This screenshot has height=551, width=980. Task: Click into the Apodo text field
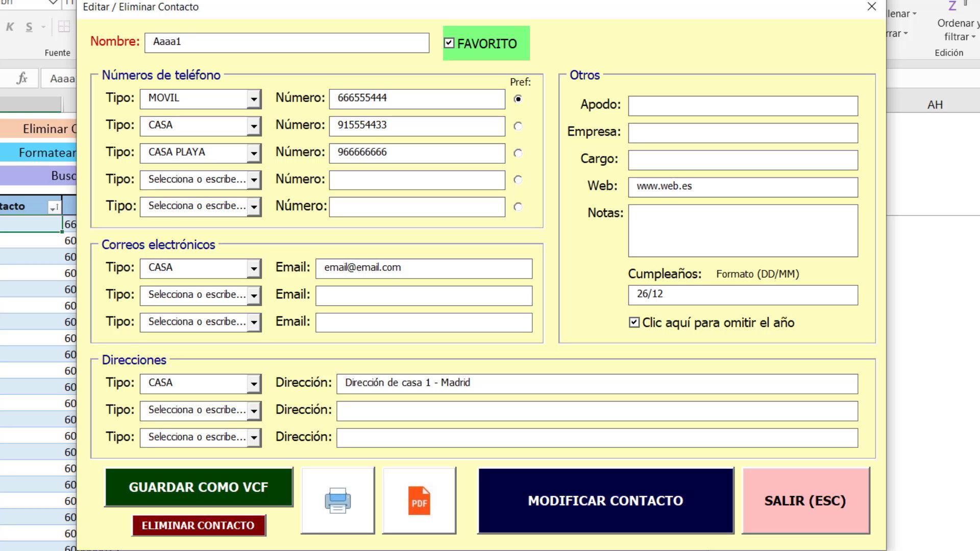click(743, 106)
